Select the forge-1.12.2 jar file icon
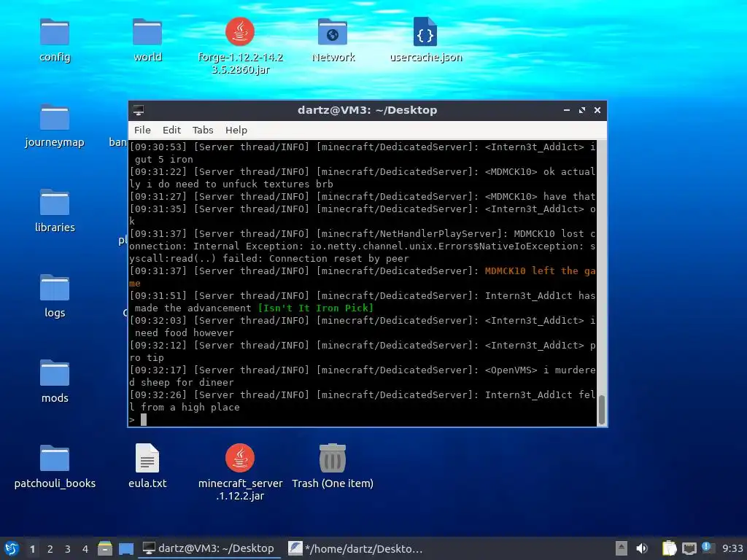This screenshot has width=747, height=560. (239, 32)
